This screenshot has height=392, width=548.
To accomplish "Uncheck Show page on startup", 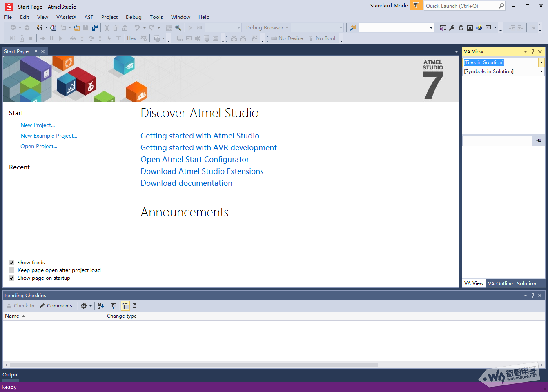I will point(12,278).
